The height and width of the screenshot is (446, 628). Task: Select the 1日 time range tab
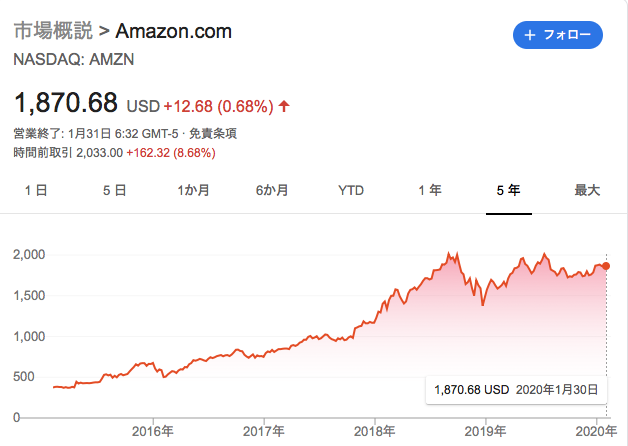35,190
